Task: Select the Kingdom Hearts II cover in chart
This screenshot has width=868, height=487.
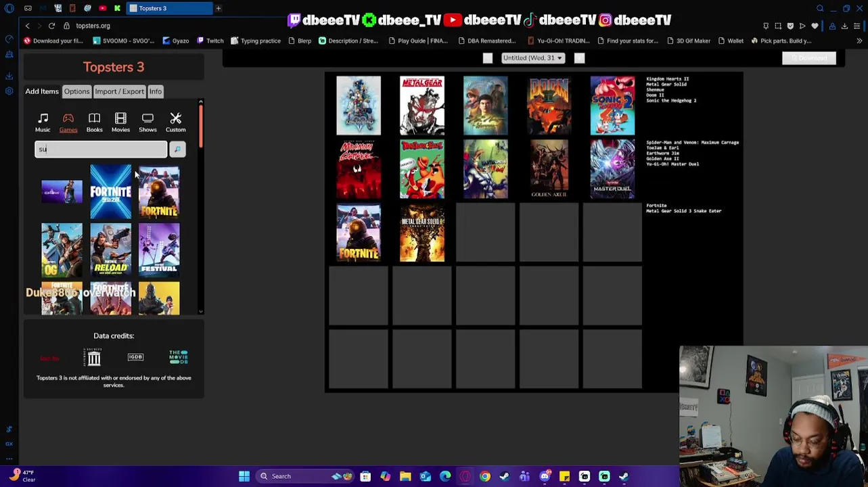Action: pyautogui.click(x=359, y=106)
